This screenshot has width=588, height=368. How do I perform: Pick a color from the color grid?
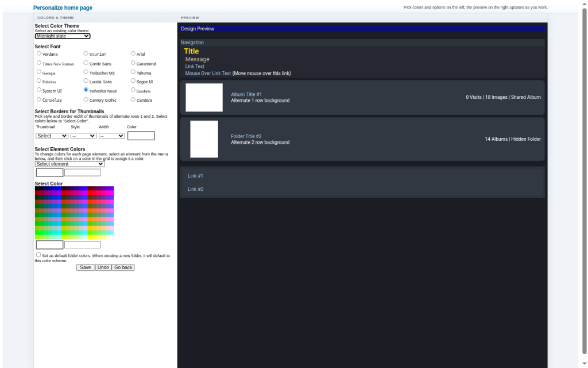[x=74, y=213]
